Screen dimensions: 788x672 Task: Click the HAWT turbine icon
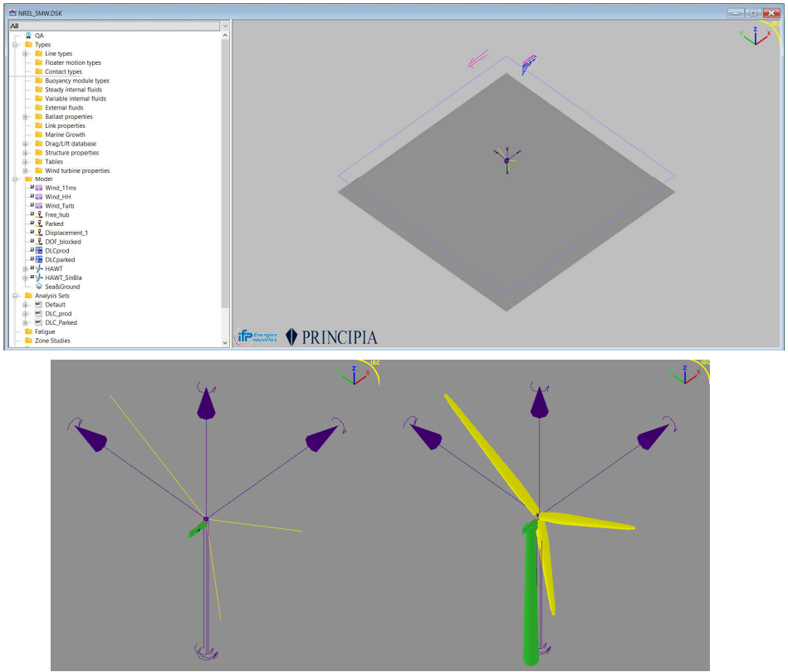click(x=39, y=268)
